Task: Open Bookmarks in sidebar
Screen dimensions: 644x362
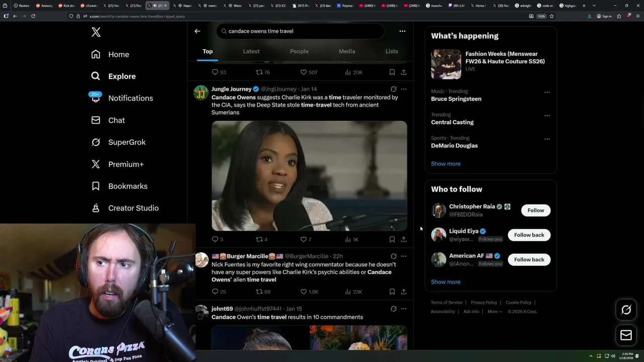Action: [x=119, y=186]
